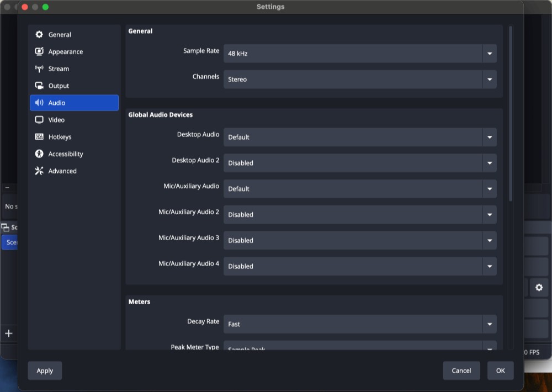This screenshot has width=552, height=392.
Task: Click the Appearance palette icon
Action: coord(39,51)
